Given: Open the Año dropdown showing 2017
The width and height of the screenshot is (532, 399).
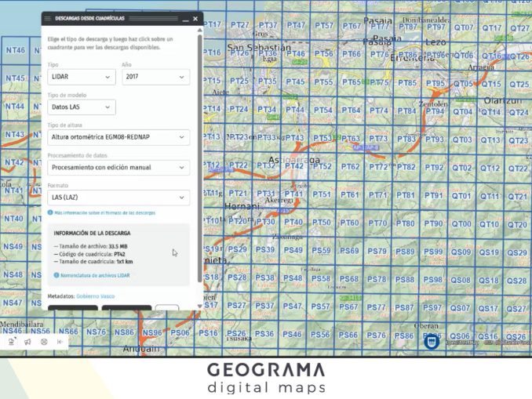Looking at the screenshot, I should (x=155, y=78).
